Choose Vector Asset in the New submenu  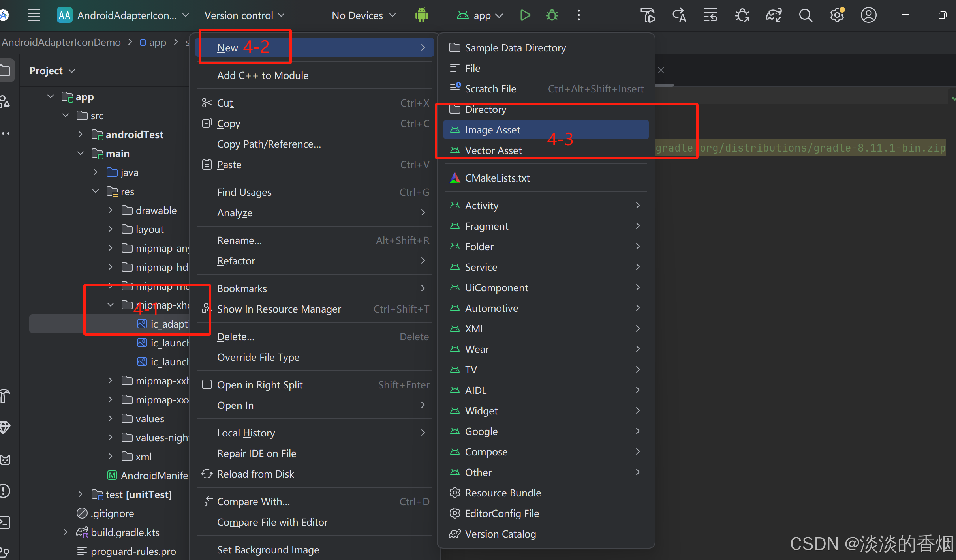pyautogui.click(x=493, y=150)
